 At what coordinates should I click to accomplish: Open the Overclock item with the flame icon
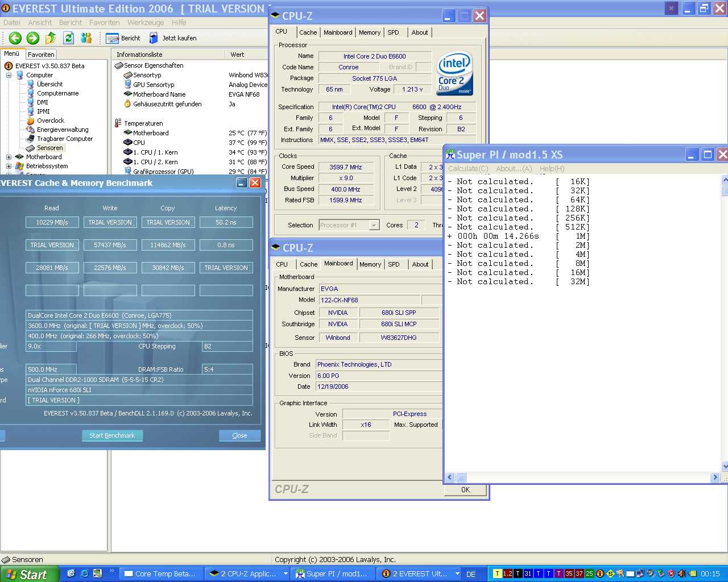[x=51, y=120]
